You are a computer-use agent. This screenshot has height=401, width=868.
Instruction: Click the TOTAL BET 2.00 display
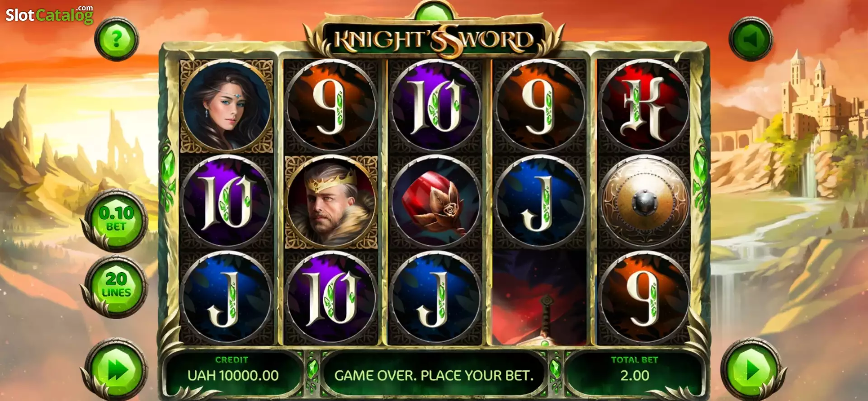point(634,368)
